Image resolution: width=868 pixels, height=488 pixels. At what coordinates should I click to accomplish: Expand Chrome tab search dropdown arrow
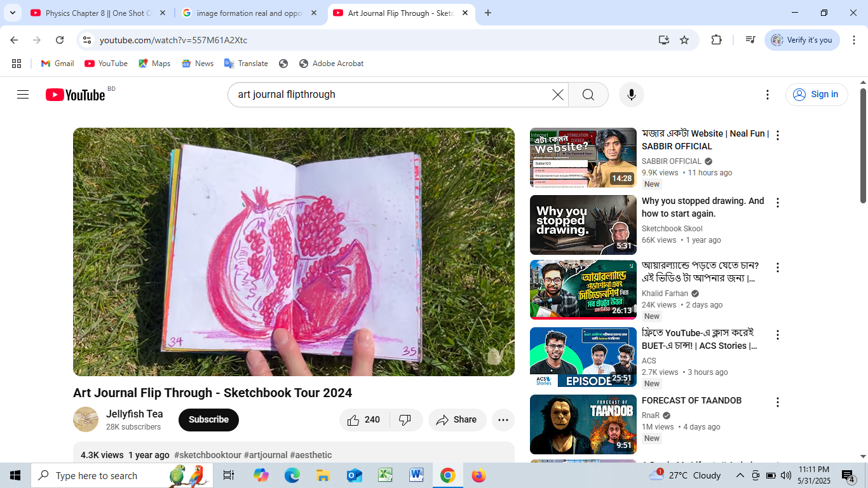(12, 13)
